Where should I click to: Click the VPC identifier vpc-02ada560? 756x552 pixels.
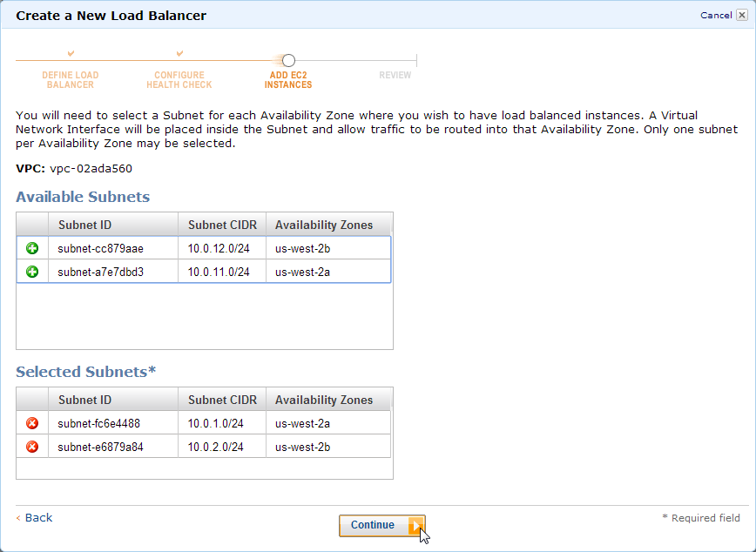point(91,170)
